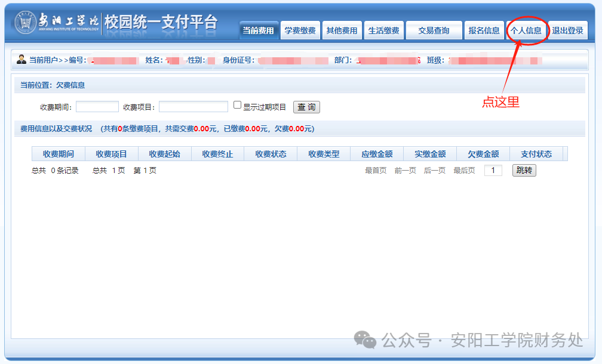Screen dimensions: 602x364
Task: Open the 其他费用 tab
Action: click(342, 31)
